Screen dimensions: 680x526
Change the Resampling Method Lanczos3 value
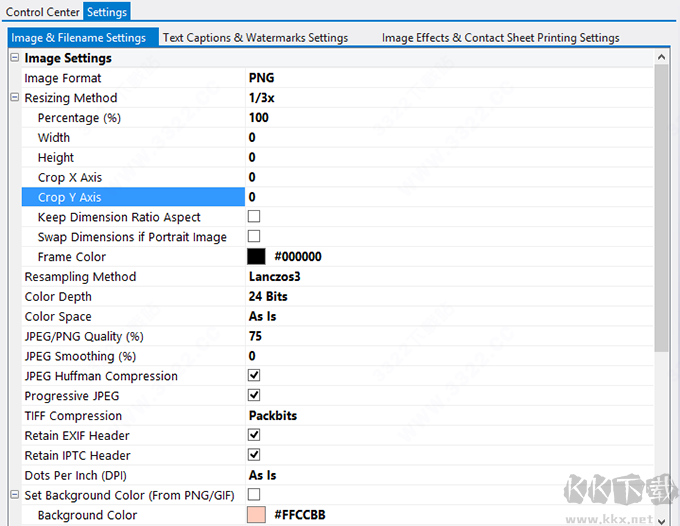(276, 277)
